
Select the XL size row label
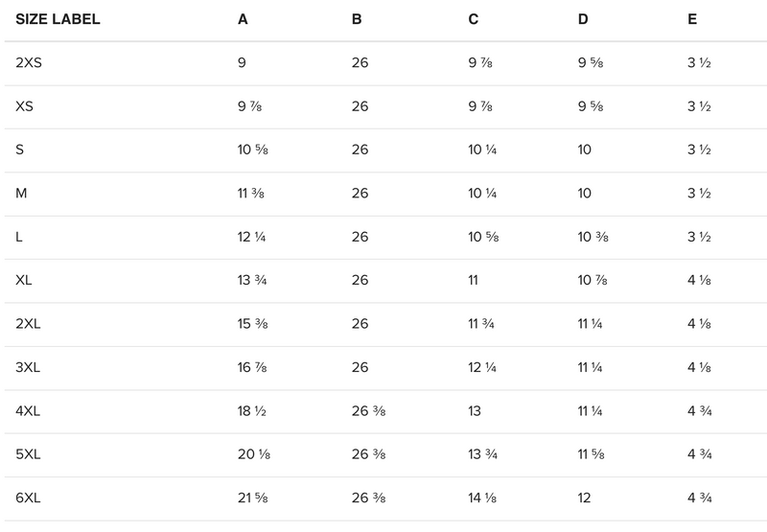(25, 281)
